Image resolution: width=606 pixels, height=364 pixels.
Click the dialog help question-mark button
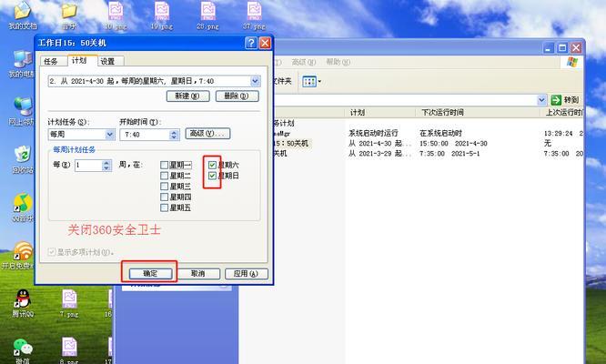pyautogui.click(x=251, y=43)
